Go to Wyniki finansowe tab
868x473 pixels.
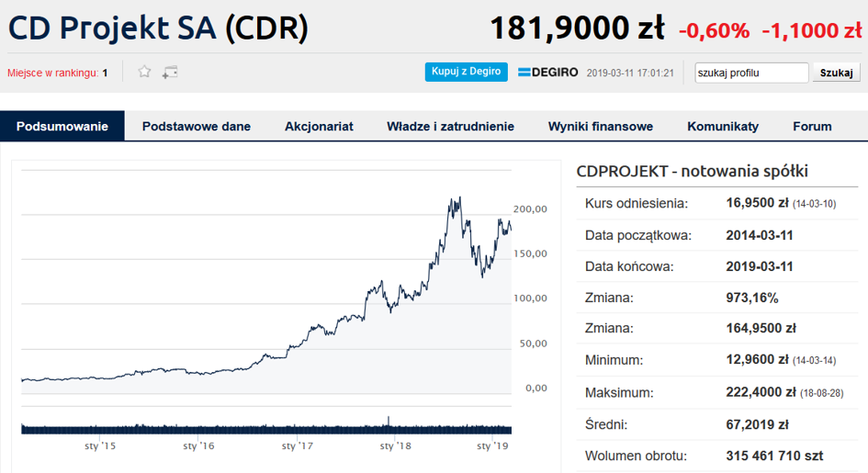(601, 126)
